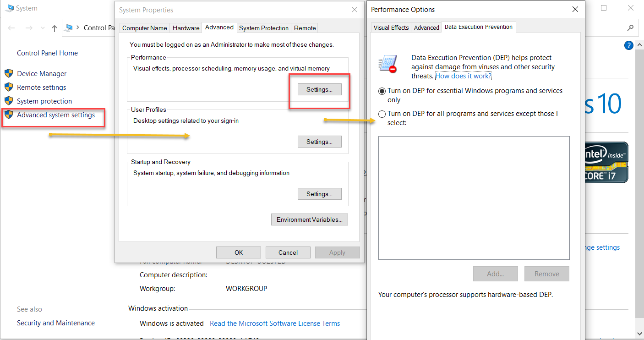This screenshot has width=644, height=340.
Task: Open the 'How does it work?' link
Action: click(x=463, y=76)
